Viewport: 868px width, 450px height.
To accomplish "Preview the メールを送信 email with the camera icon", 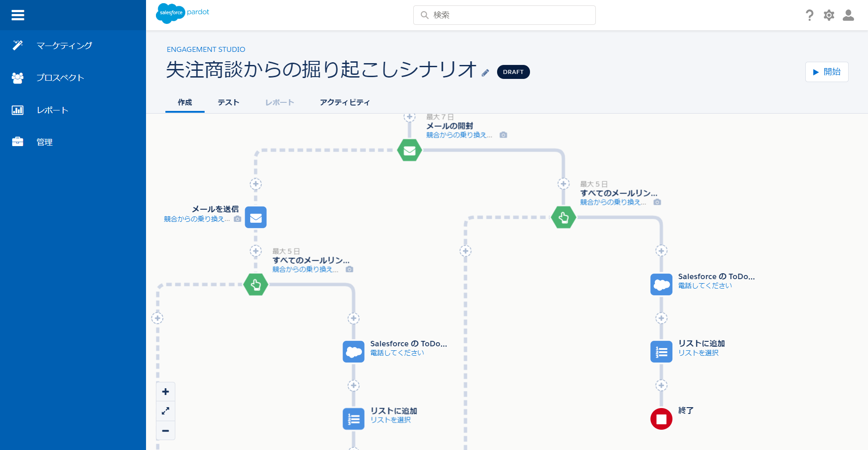I will pos(238,219).
